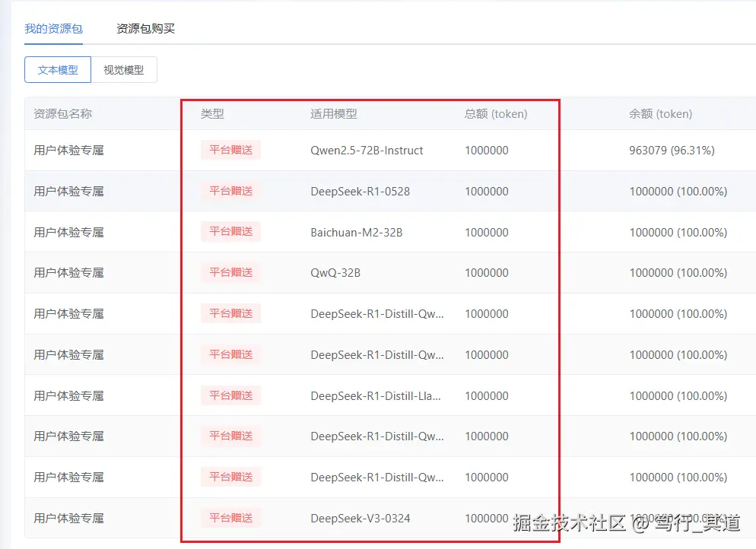Click total 1000000 in the DeepSeek-R1-Distill-Lla... row
Viewport: 756px width, 549px height.
pyautogui.click(x=487, y=395)
